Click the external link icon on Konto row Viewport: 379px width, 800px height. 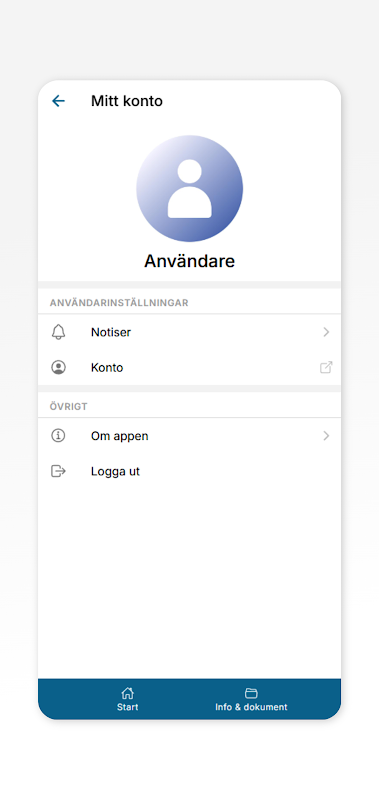pyautogui.click(x=326, y=367)
